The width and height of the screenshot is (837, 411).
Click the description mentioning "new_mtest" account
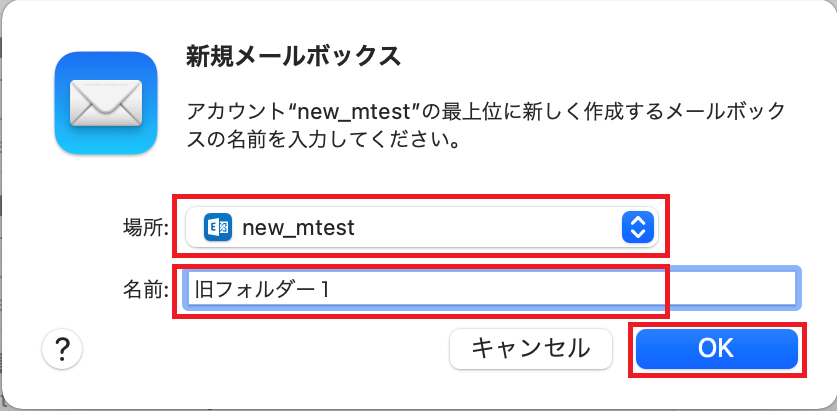tap(486, 127)
